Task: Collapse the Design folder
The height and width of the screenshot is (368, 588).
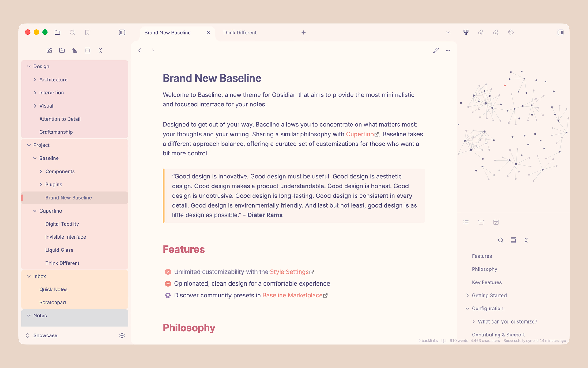Action: pyautogui.click(x=29, y=67)
